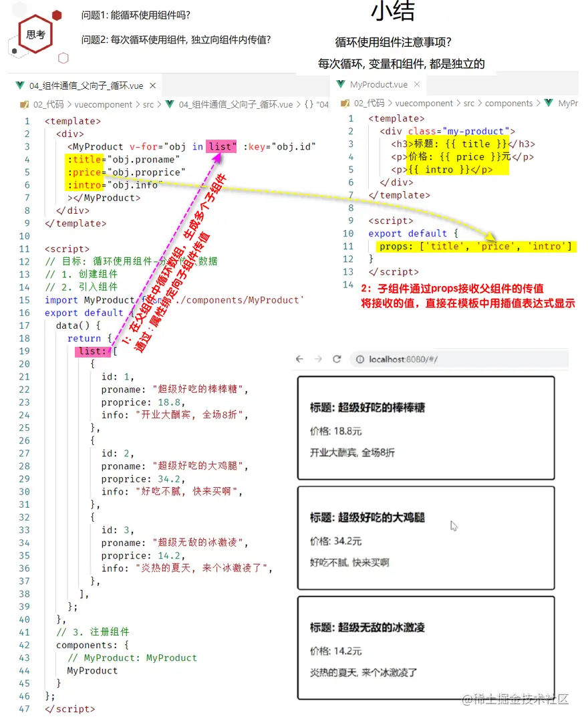Click the folder icon in left breadcrumb

[24, 105]
